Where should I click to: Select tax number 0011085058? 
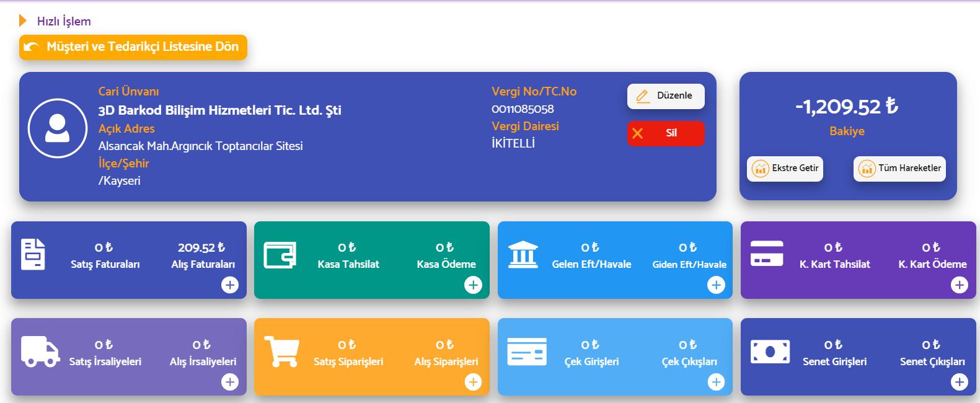(x=523, y=109)
